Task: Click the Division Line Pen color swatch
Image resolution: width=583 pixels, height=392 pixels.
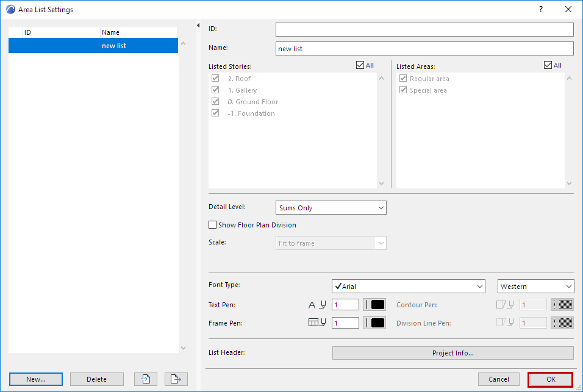Action: tap(562, 323)
